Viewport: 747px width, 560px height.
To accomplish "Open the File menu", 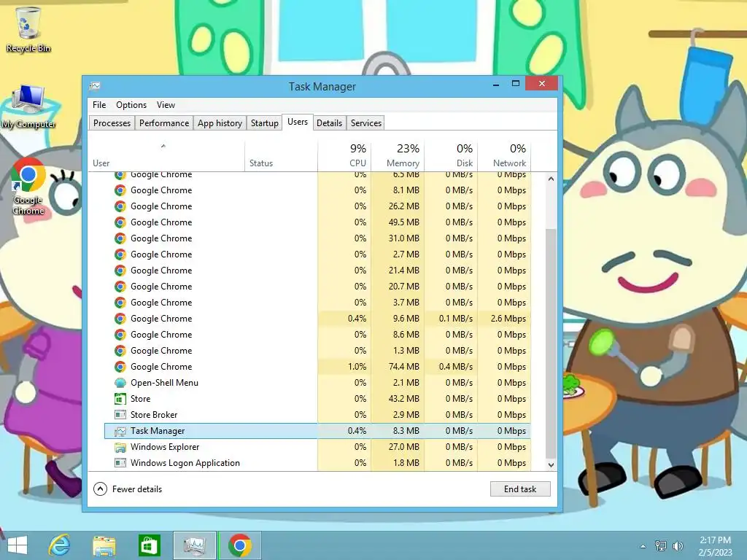I will [99, 105].
